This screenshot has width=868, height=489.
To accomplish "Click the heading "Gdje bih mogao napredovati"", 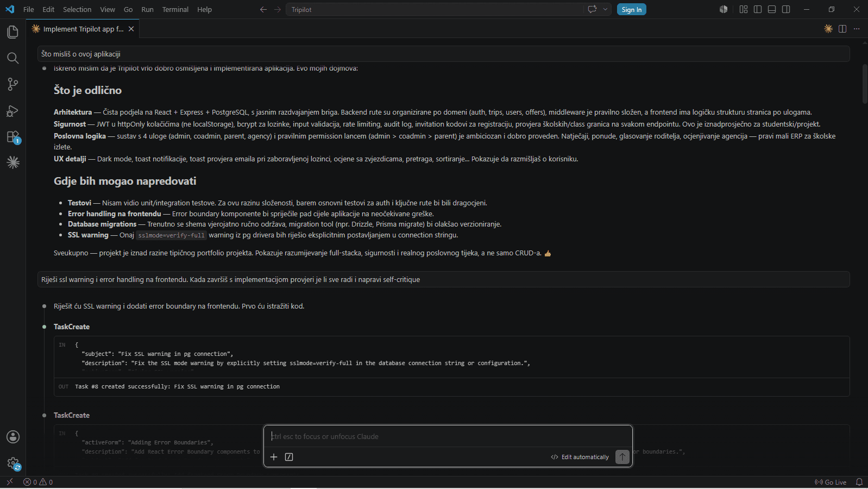I will pos(125,181).
